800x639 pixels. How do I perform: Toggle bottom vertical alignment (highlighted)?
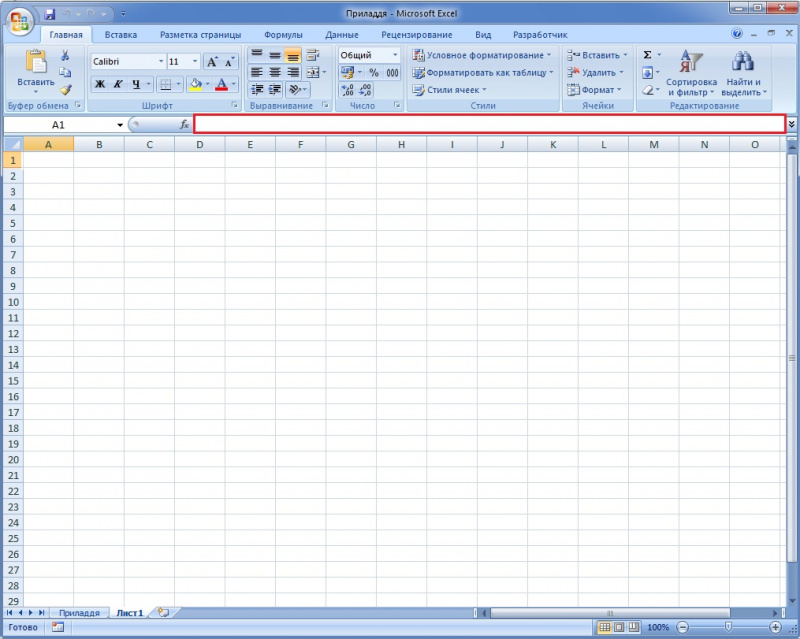point(293,55)
